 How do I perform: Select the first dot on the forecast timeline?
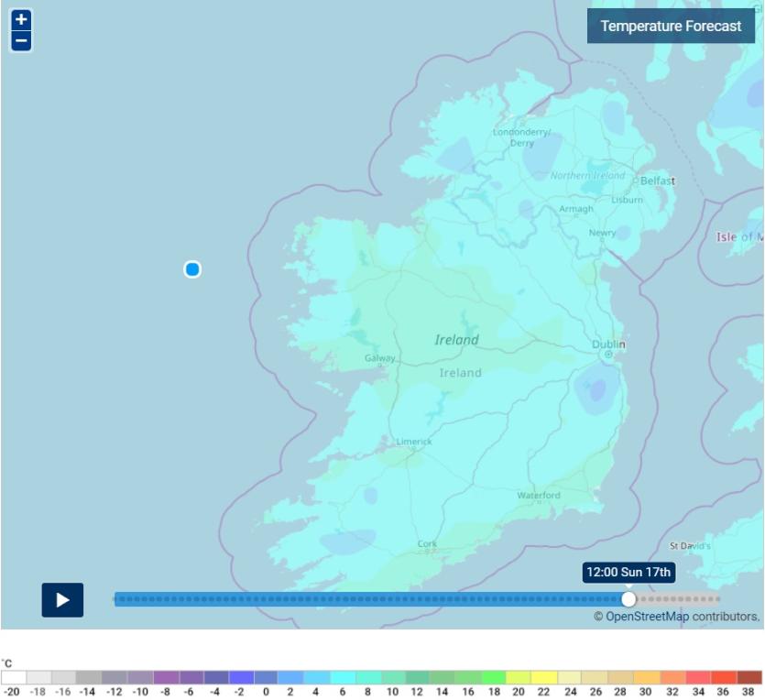pos(118,599)
